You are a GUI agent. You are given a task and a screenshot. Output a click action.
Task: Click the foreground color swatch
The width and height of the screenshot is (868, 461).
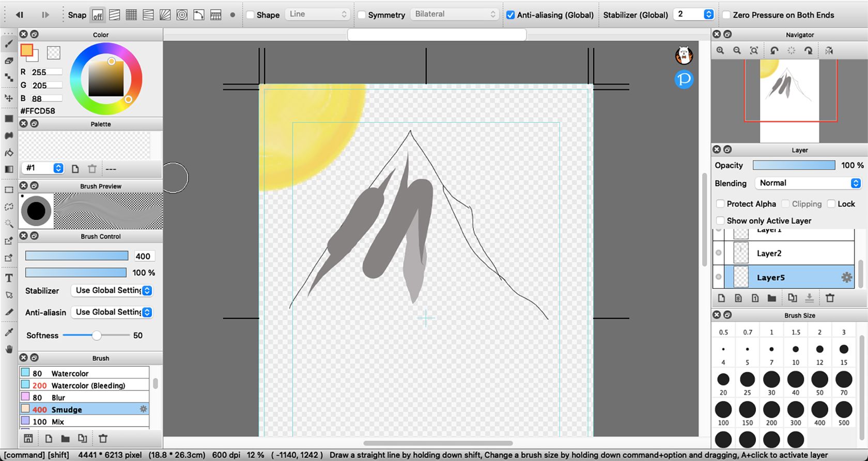pos(26,50)
